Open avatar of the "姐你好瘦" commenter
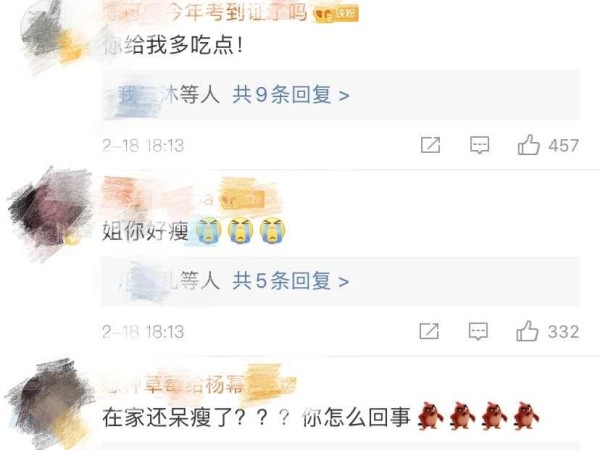 (48, 212)
